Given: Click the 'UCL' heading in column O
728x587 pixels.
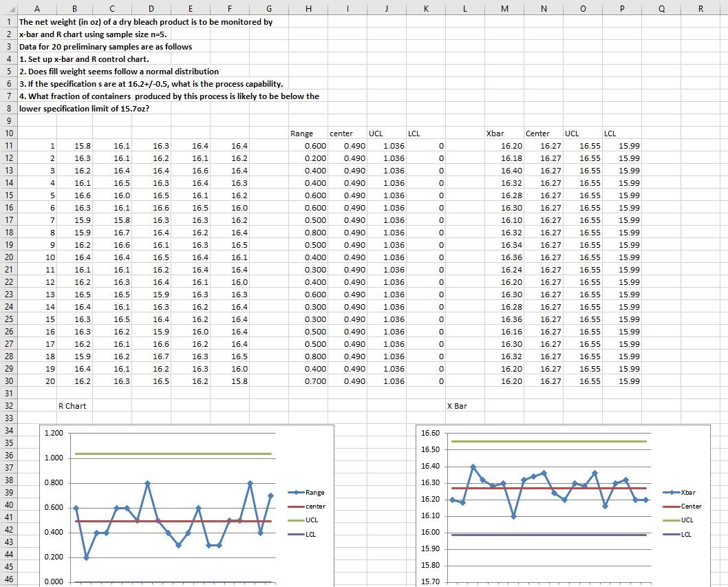Looking at the screenshot, I should pyautogui.click(x=583, y=134).
